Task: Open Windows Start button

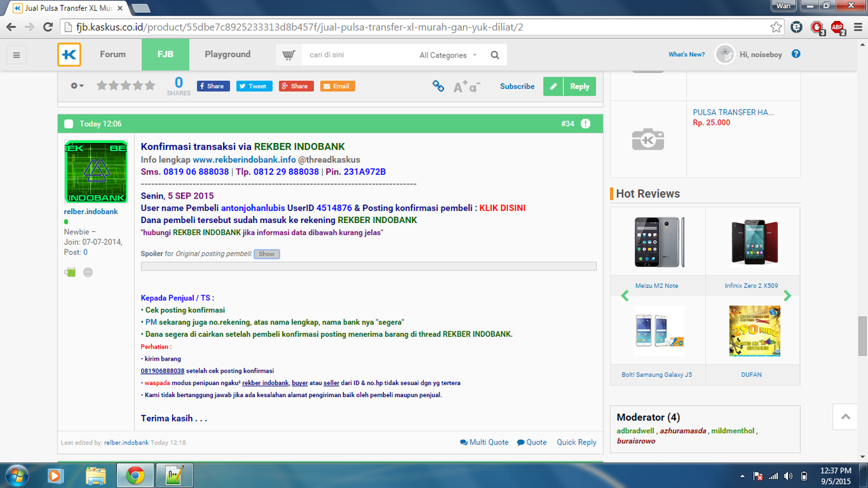Action: coord(16,475)
